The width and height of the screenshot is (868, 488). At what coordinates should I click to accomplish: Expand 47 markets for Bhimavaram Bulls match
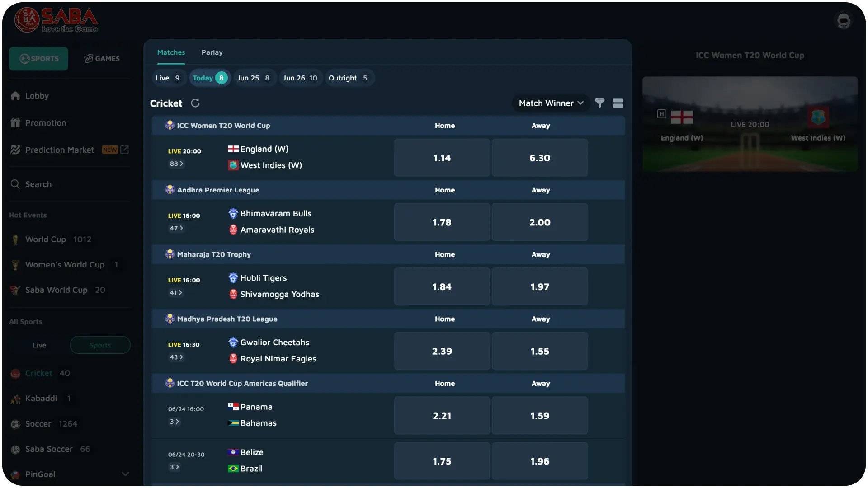176,228
